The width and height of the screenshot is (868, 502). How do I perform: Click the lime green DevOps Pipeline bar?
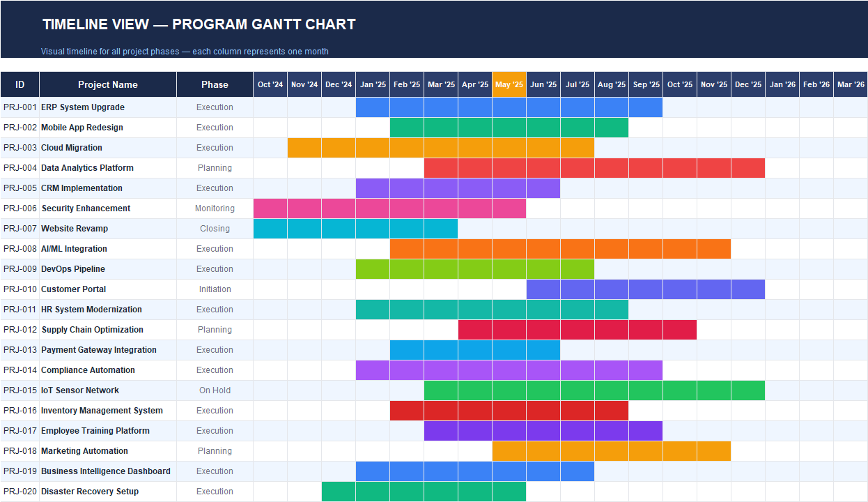coord(475,269)
